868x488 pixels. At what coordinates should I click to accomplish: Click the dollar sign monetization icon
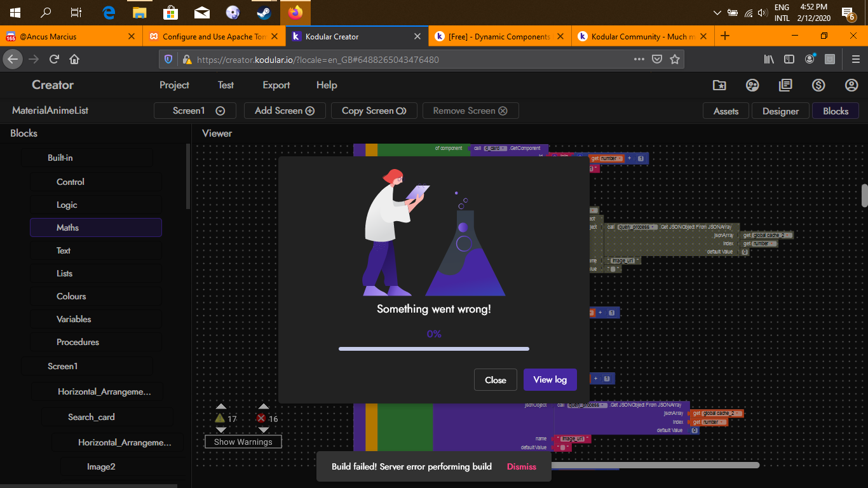[x=818, y=85]
